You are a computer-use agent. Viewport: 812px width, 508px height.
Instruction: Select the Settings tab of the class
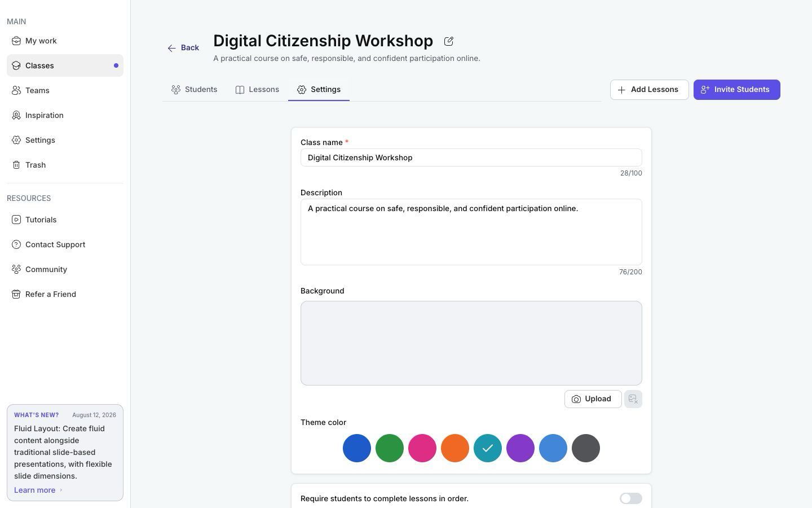click(319, 90)
